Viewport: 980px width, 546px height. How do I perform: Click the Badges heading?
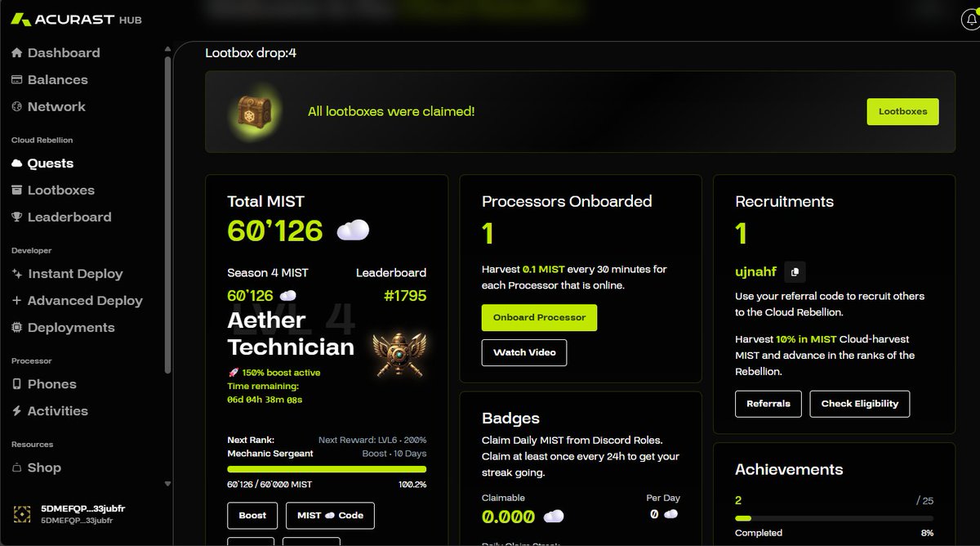pyautogui.click(x=510, y=418)
